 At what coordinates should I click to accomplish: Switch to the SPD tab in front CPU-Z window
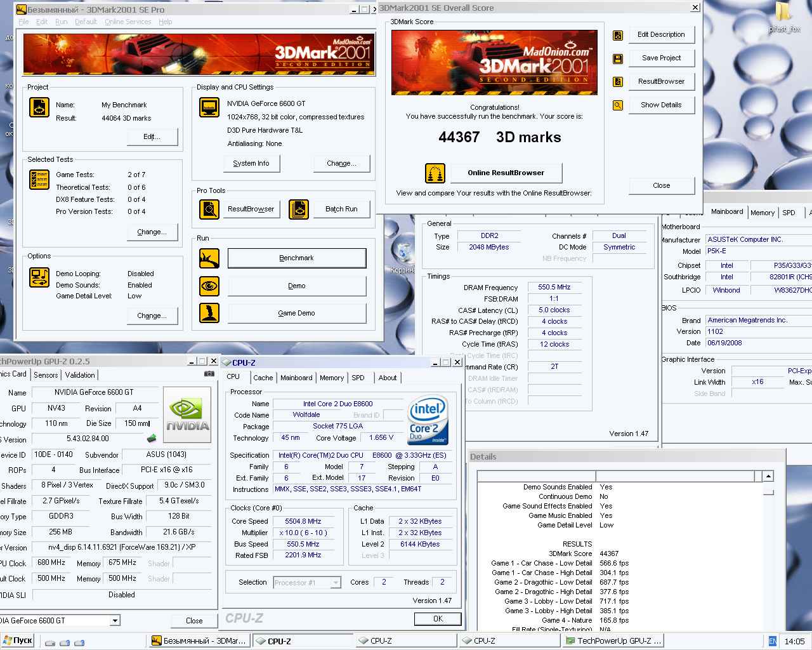(358, 378)
